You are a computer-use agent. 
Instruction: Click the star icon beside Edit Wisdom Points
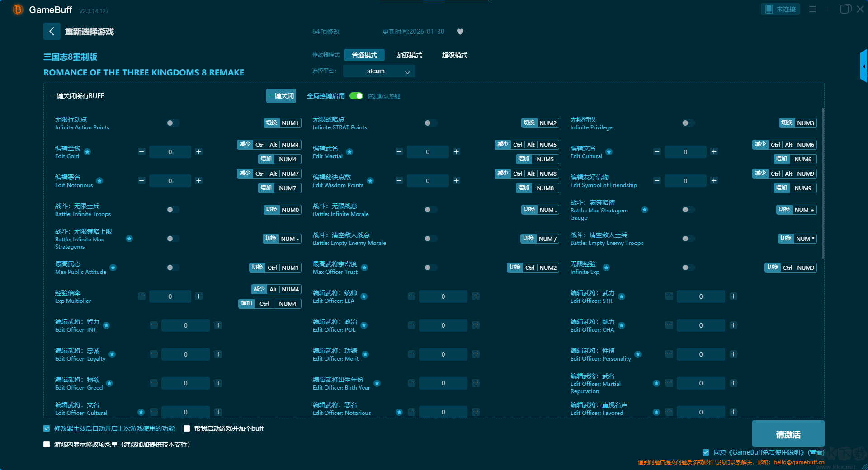[x=370, y=181]
